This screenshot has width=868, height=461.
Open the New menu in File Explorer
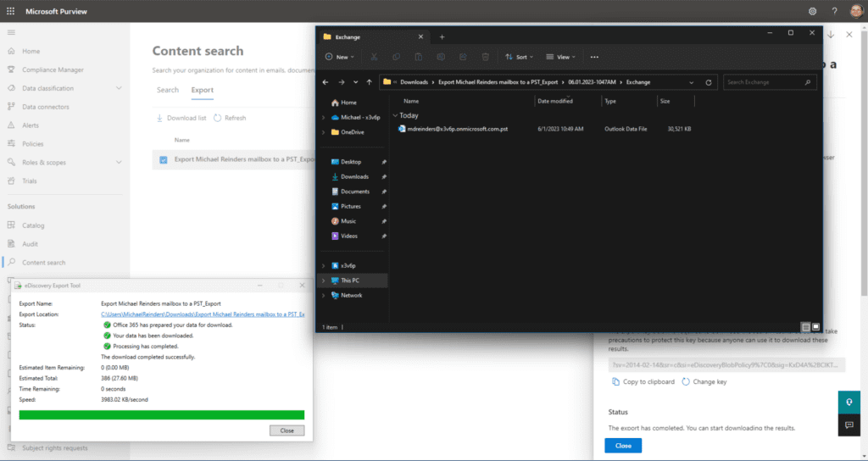tap(339, 57)
